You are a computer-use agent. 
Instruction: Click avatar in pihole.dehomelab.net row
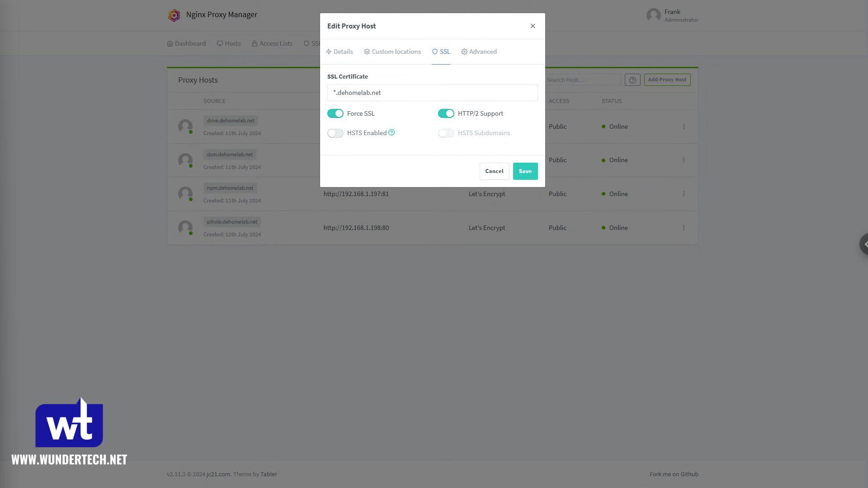click(185, 228)
